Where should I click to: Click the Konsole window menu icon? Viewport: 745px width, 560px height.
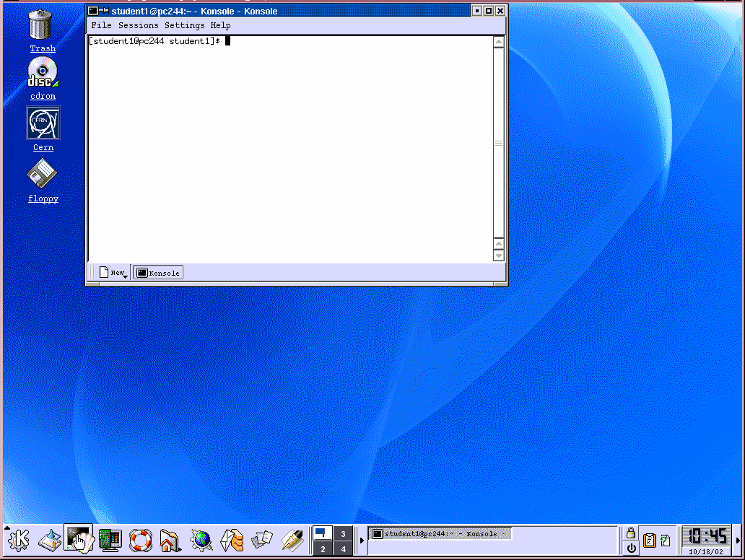pos(93,11)
